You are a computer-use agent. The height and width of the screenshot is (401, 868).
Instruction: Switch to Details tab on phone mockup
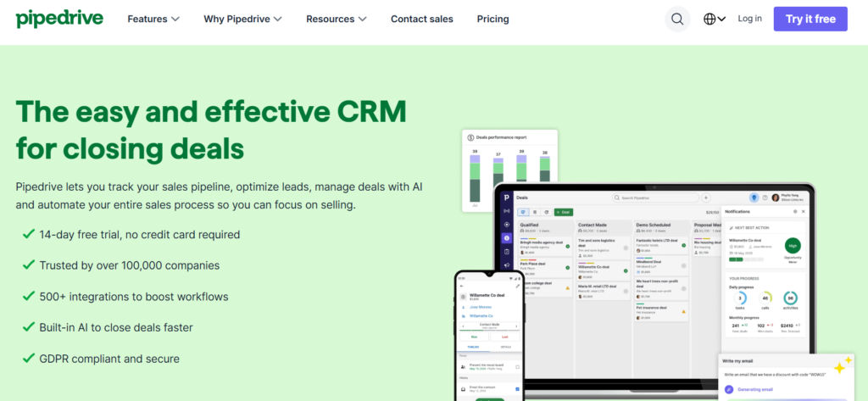pos(505,347)
